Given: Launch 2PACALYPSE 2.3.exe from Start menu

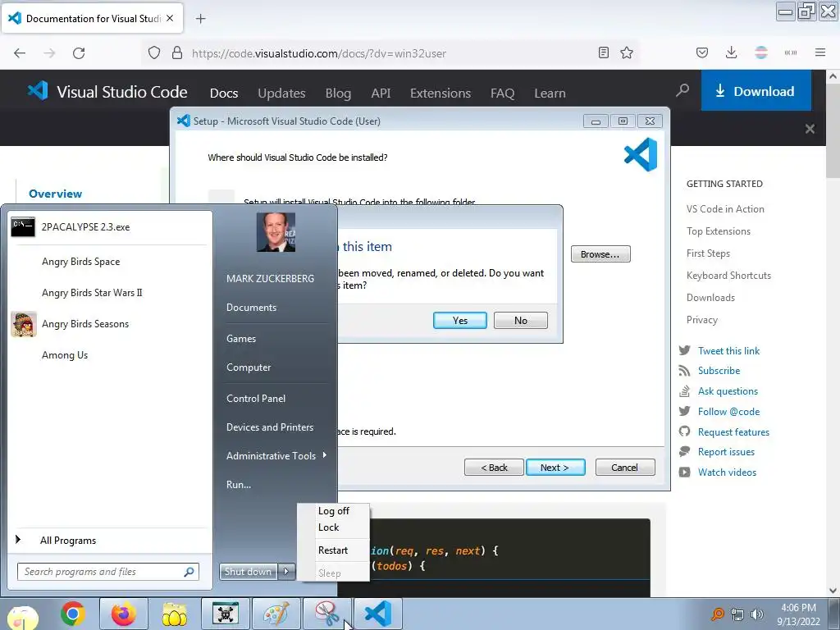Looking at the screenshot, I should [x=111, y=227].
